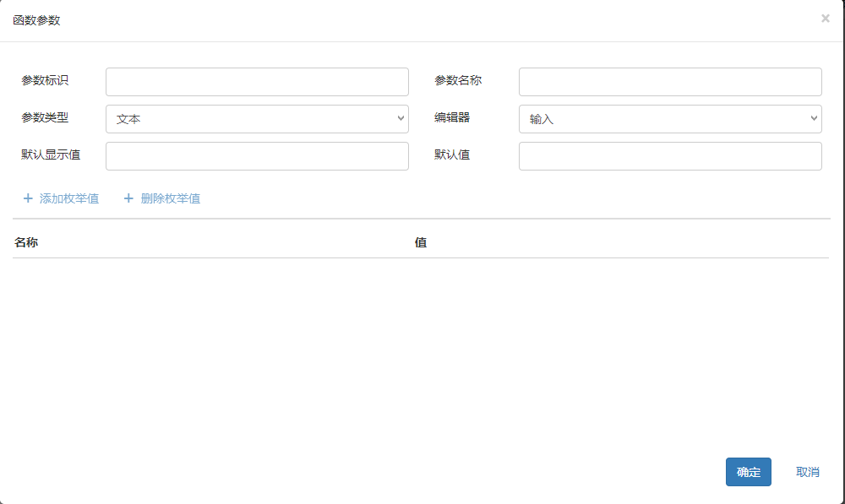Click the 参数标识 field label

point(45,80)
